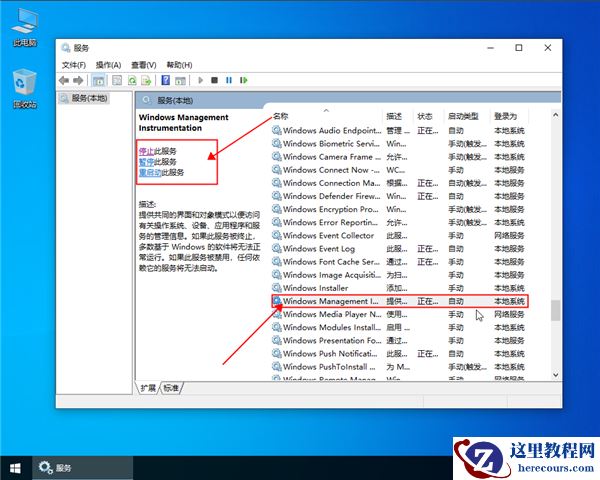Click the Stop Service square icon
This screenshot has height=480, width=600.
214,80
